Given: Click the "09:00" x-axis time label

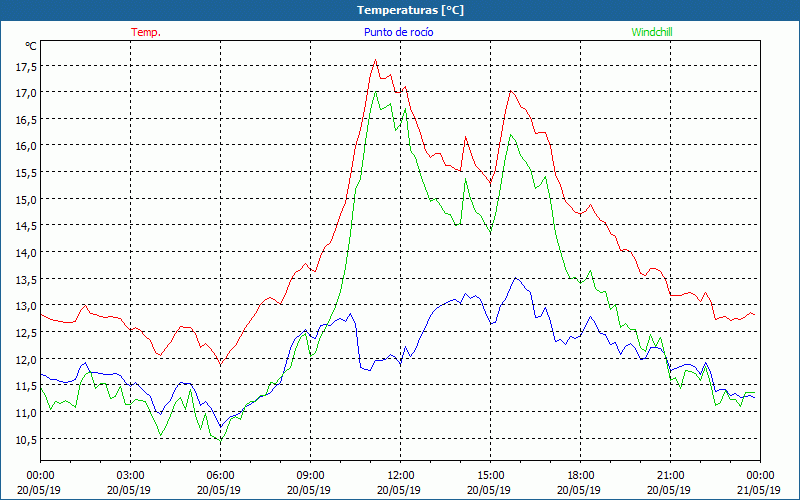Looking at the screenshot, I should click(x=310, y=476).
